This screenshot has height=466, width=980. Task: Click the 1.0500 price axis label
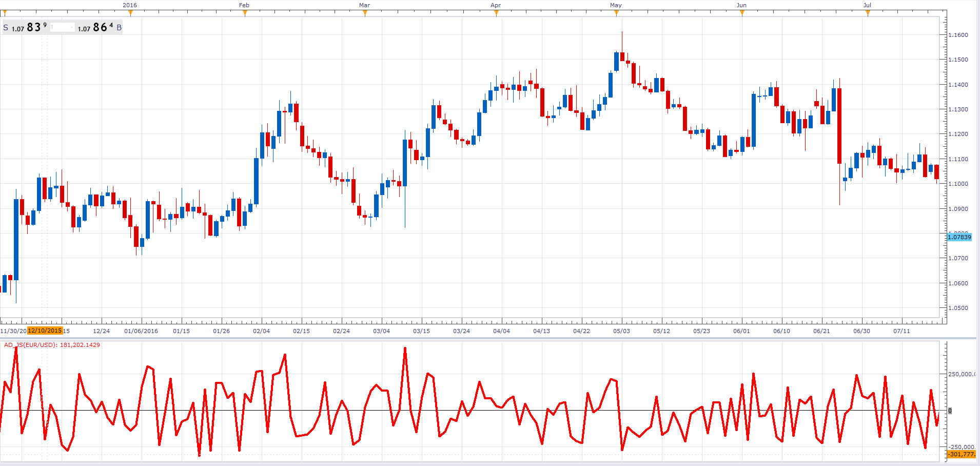coord(958,308)
